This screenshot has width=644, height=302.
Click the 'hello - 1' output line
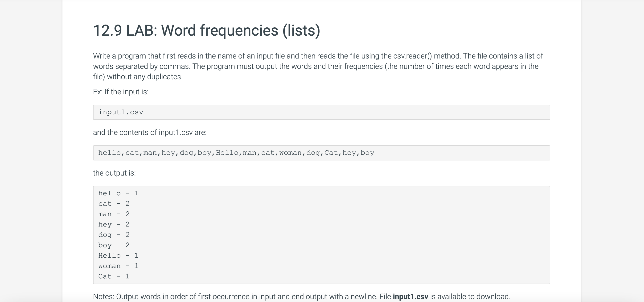118,193
